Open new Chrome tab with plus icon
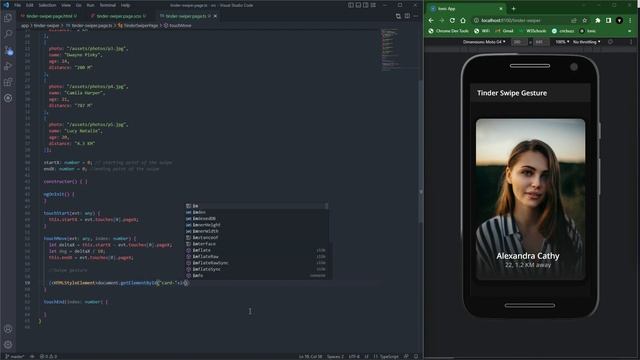The image size is (640, 360). point(513,9)
